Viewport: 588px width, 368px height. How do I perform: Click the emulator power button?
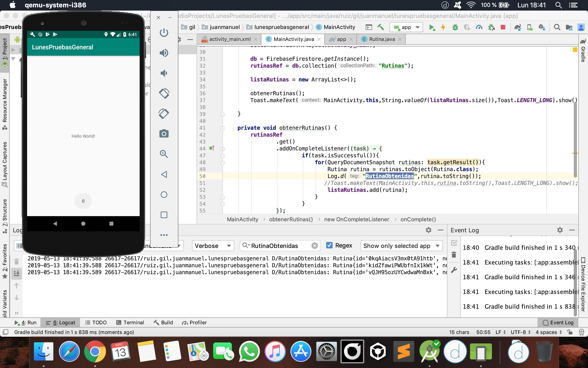(164, 33)
